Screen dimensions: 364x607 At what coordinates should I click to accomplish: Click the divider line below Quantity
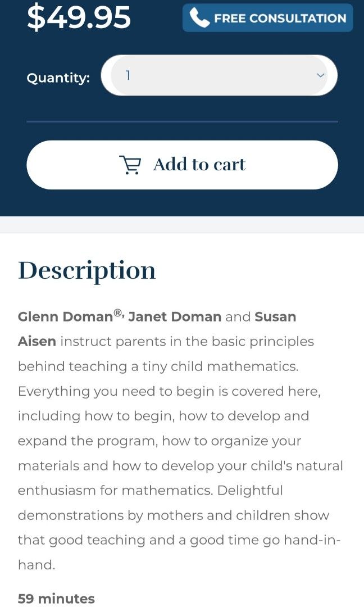pyautogui.click(x=182, y=121)
